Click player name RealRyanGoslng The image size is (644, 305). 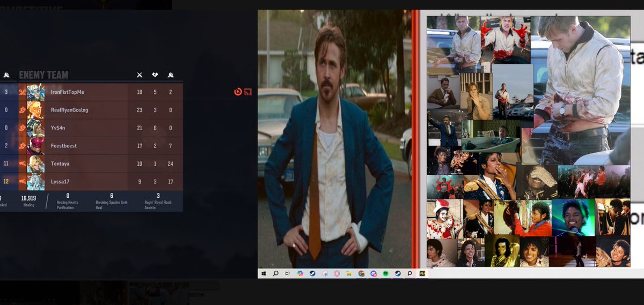[x=69, y=110]
